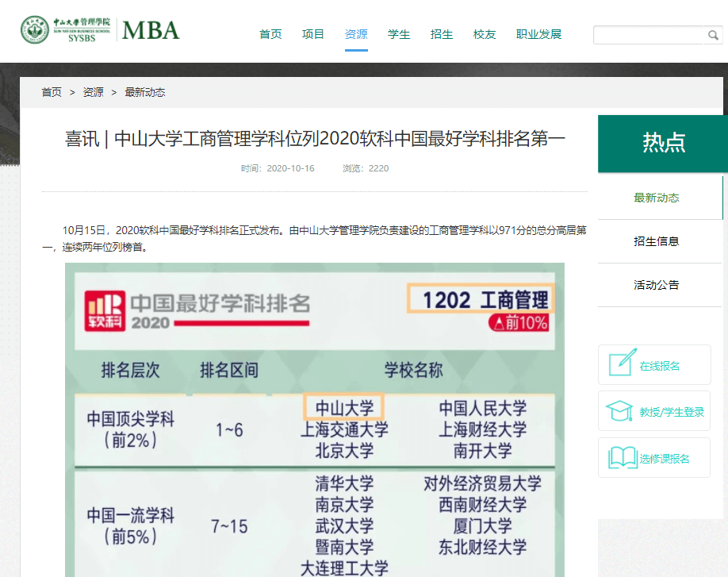This screenshot has width=728, height=577.
Task: Click the 排名层次 column header
Action: tap(131, 370)
